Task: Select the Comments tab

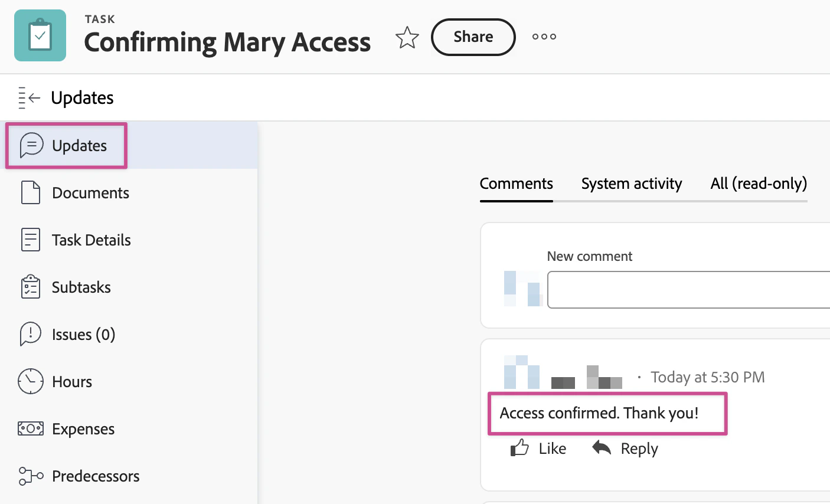Action: [x=516, y=184]
